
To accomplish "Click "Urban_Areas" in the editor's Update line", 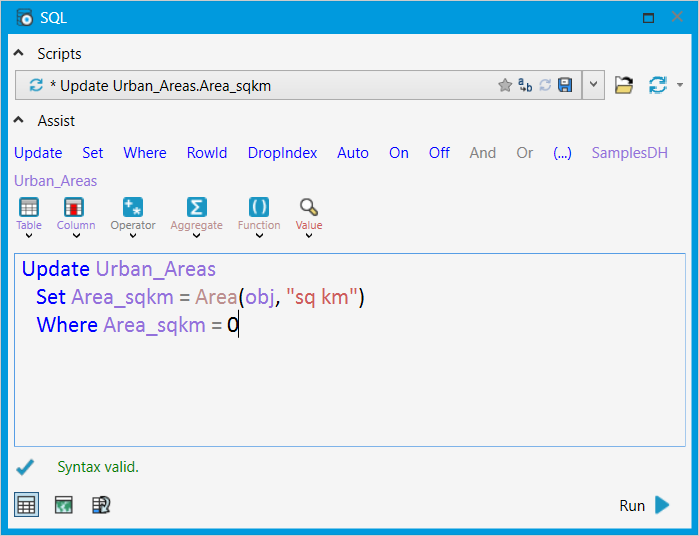I will pos(156,269).
